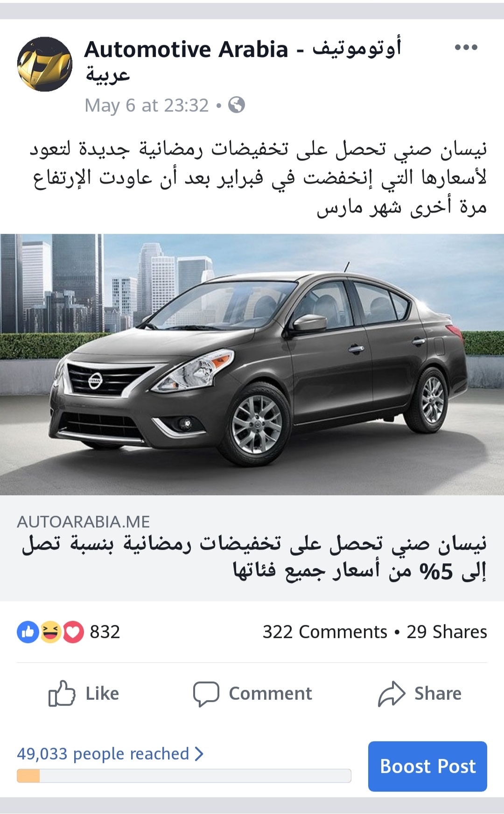Open the three-dot post options menu

coord(466,47)
